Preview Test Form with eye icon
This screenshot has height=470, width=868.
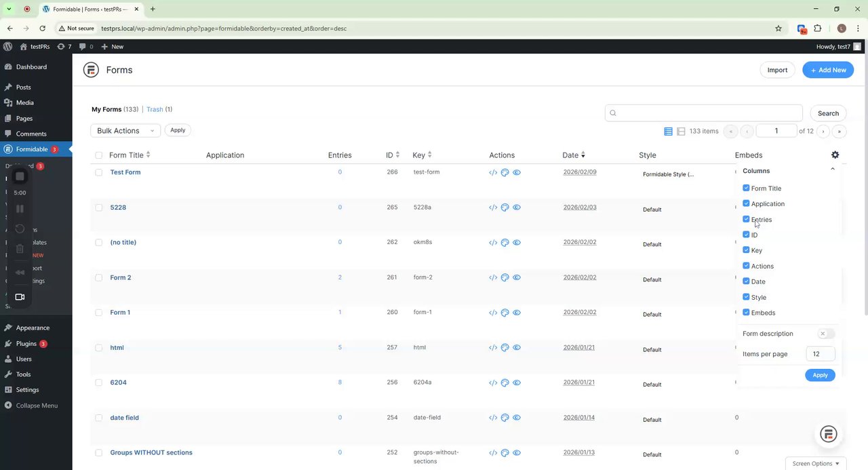pos(517,172)
